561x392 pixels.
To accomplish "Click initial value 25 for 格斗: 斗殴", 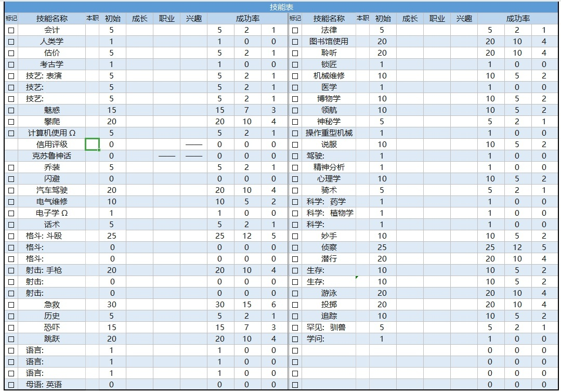I will 112,236.
